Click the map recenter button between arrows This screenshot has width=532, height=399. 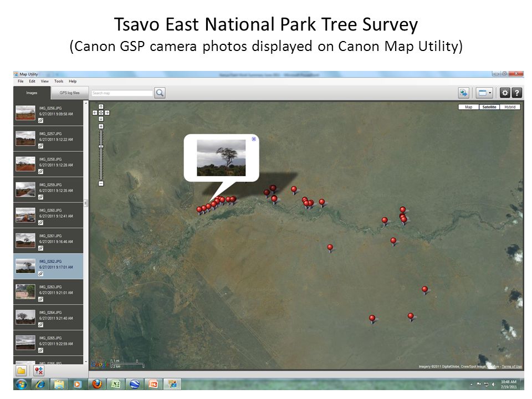pyautogui.click(x=101, y=112)
